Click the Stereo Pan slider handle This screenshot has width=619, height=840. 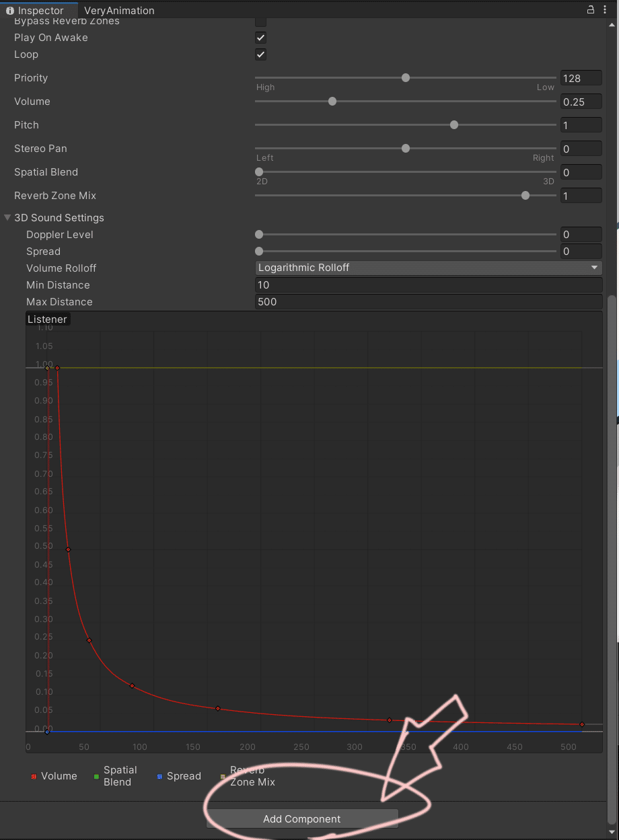(x=406, y=149)
